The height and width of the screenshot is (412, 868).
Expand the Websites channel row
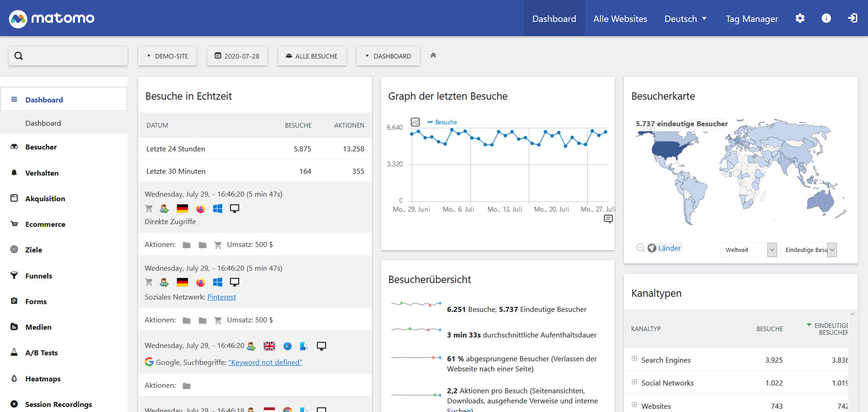(634, 404)
